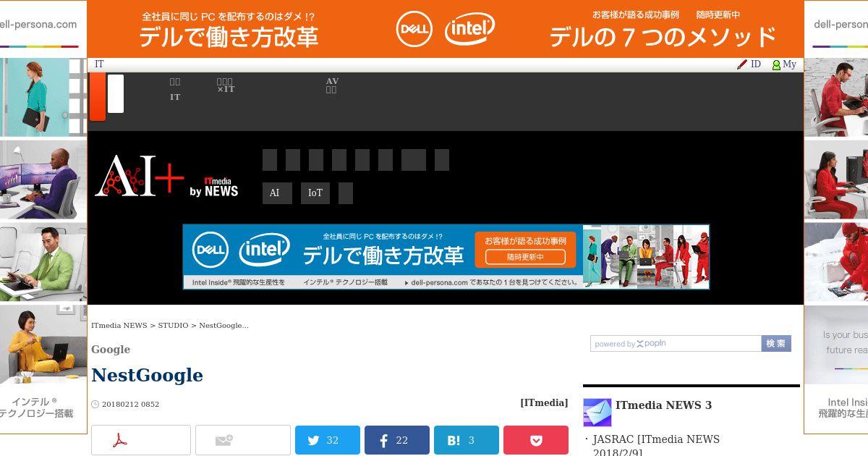Viewport: 868px width, 456px height.
Task: Click the [ITmedia] author credit
Action: coord(544,402)
